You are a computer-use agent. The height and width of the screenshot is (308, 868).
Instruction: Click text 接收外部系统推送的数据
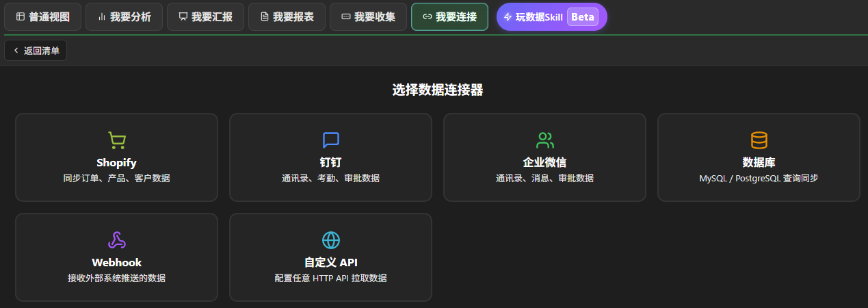point(116,278)
